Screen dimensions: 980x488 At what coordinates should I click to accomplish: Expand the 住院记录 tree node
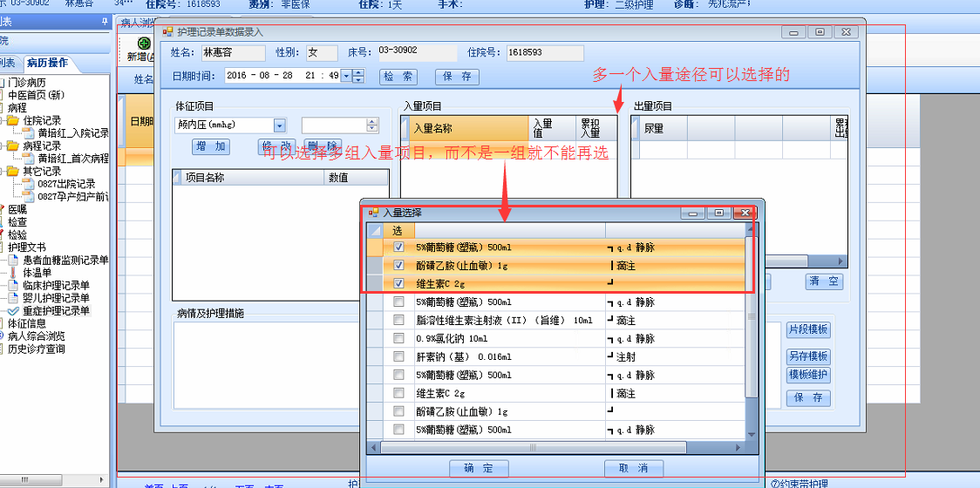point(2,120)
